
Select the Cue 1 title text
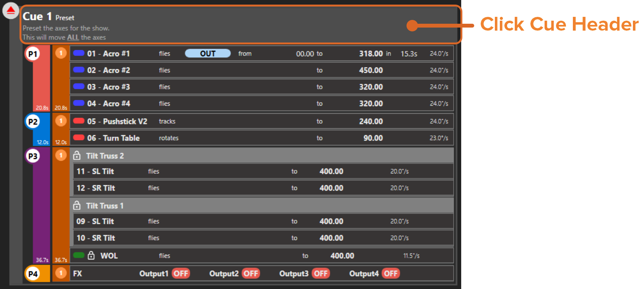point(37,16)
